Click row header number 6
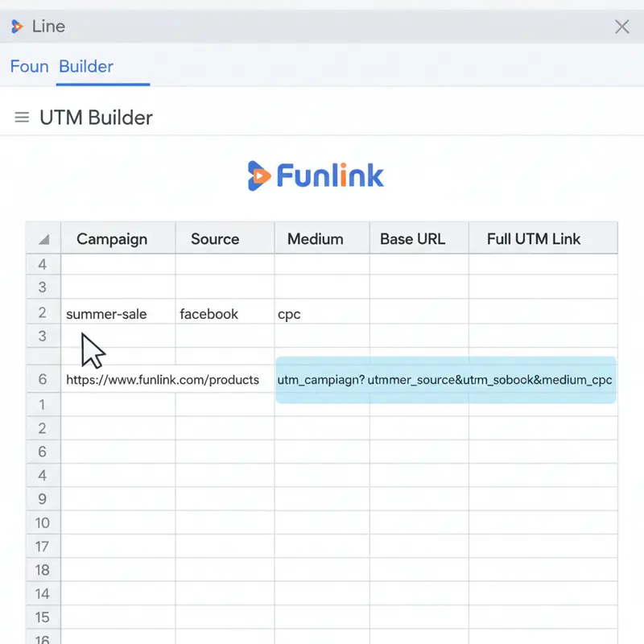644x644 pixels. [x=42, y=379]
